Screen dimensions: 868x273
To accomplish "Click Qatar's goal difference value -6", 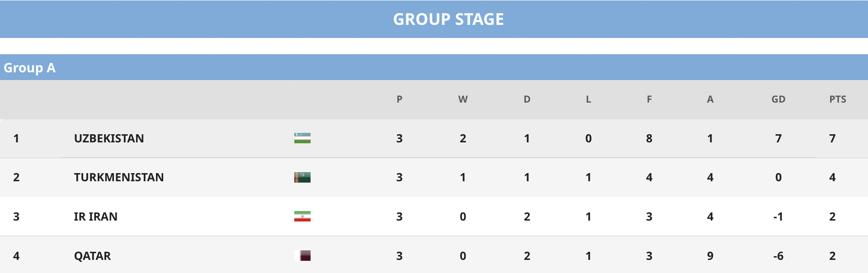I will click(778, 256).
